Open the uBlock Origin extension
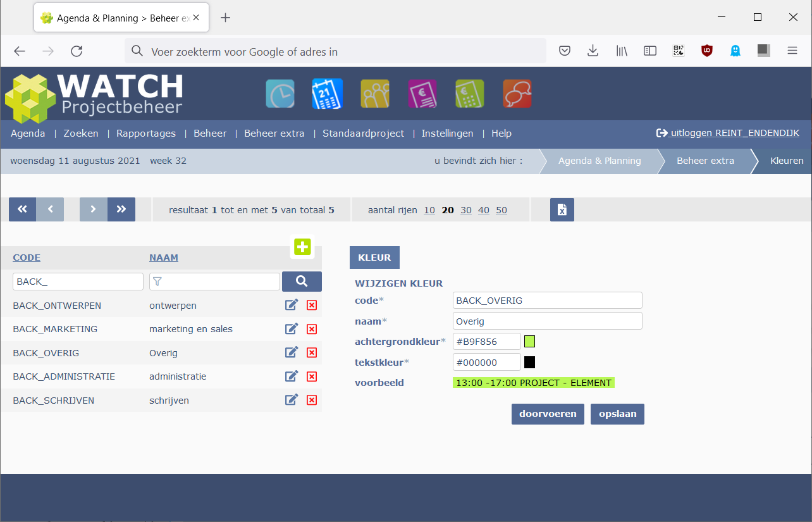This screenshot has width=812, height=522. pyautogui.click(x=707, y=51)
